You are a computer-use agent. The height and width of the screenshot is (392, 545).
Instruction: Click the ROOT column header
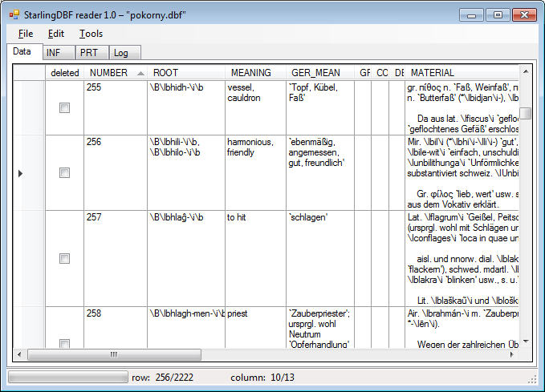(x=186, y=73)
